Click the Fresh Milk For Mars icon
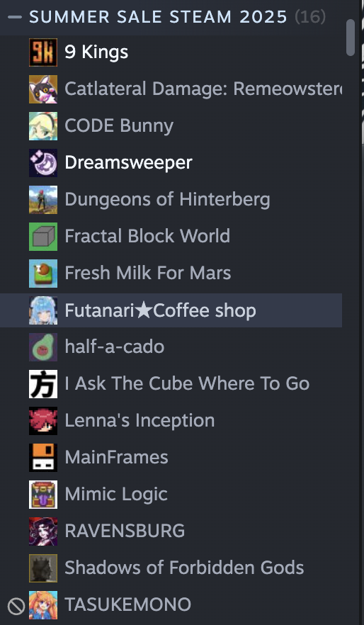 43,274
